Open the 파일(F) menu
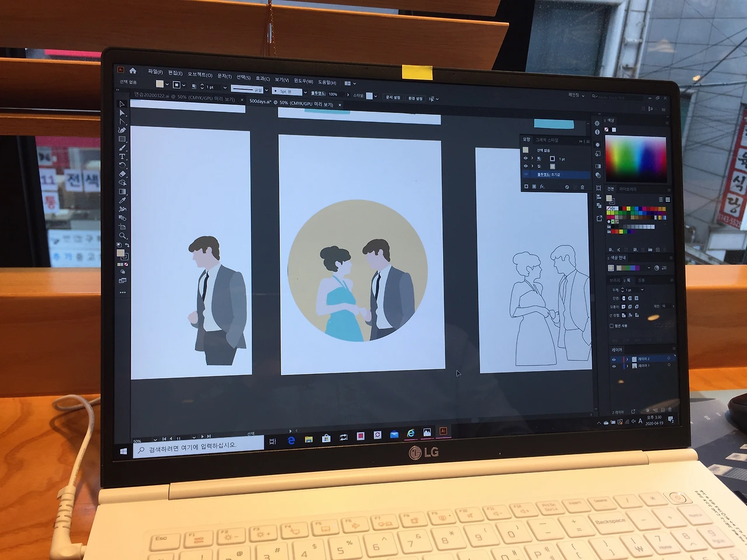The image size is (747, 560). pyautogui.click(x=155, y=72)
